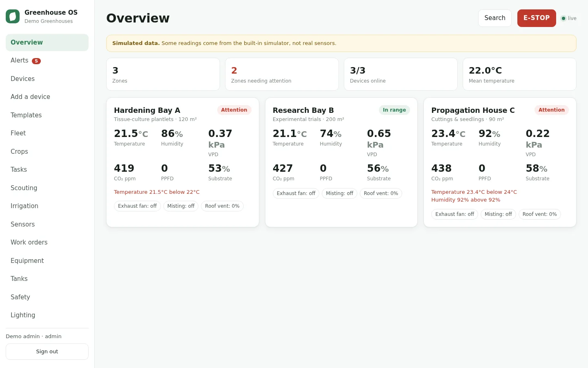The width and height of the screenshot is (588, 368).
Task: Click the Sign out button
Action: tap(47, 352)
